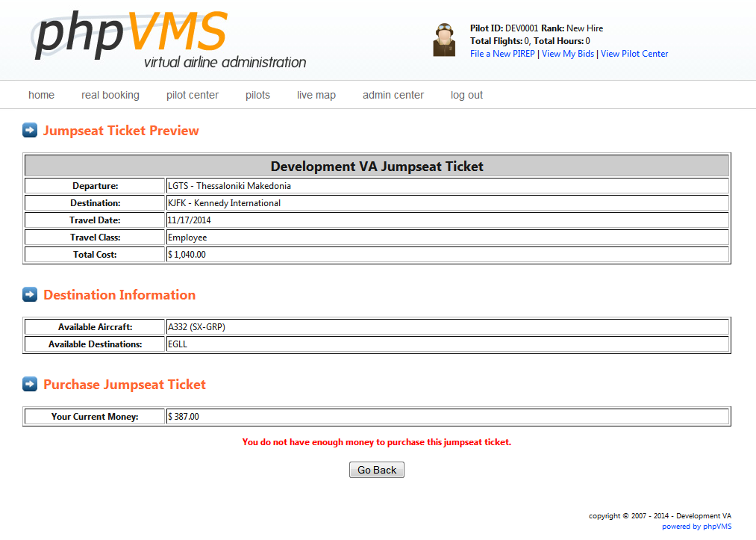Click the Your Current Money: label

pos(95,417)
